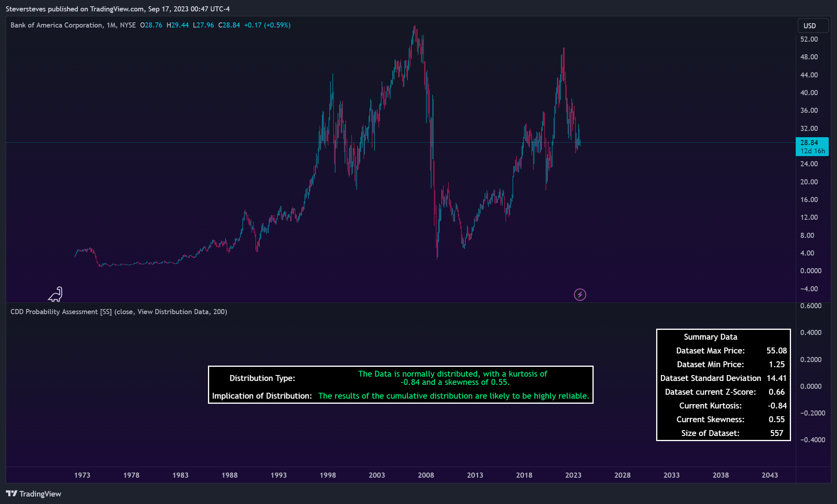Click the green normally distributed description text
This screenshot has height=504, width=837.
click(x=453, y=378)
